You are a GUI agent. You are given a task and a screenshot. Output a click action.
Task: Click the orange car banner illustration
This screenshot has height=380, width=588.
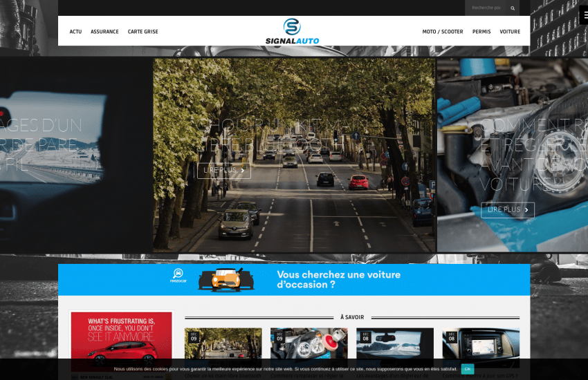tap(226, 280)
